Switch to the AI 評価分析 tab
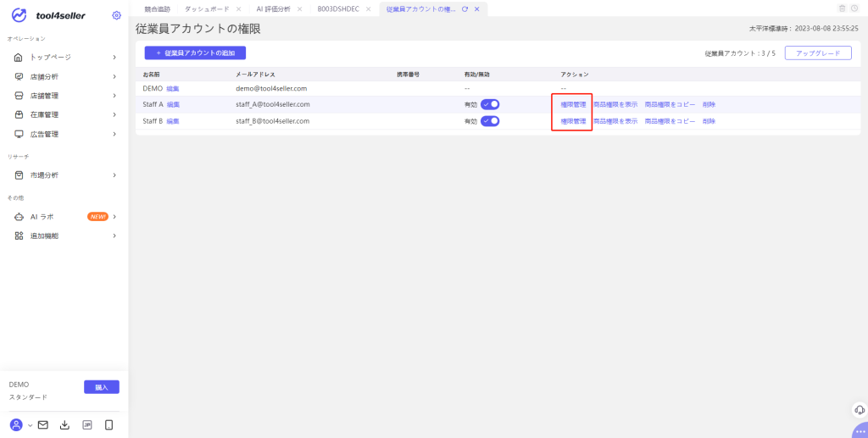The width and height of the screenshot is (868, 438). click(274, 8)
